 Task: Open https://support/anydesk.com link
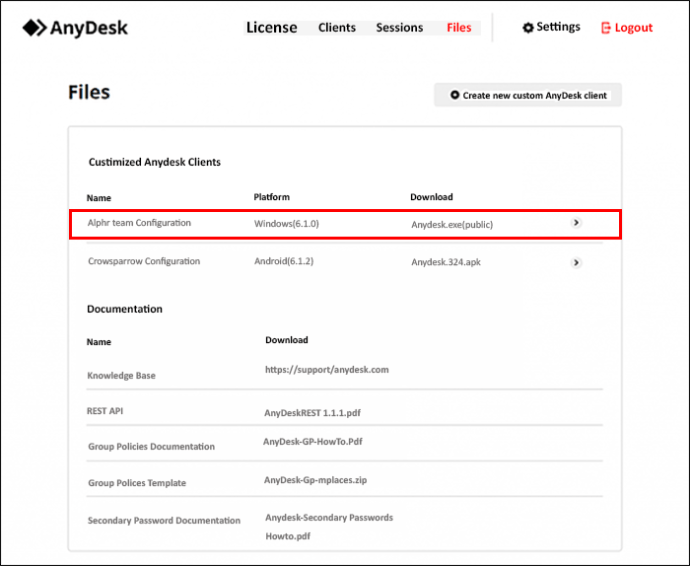(327, 370)
